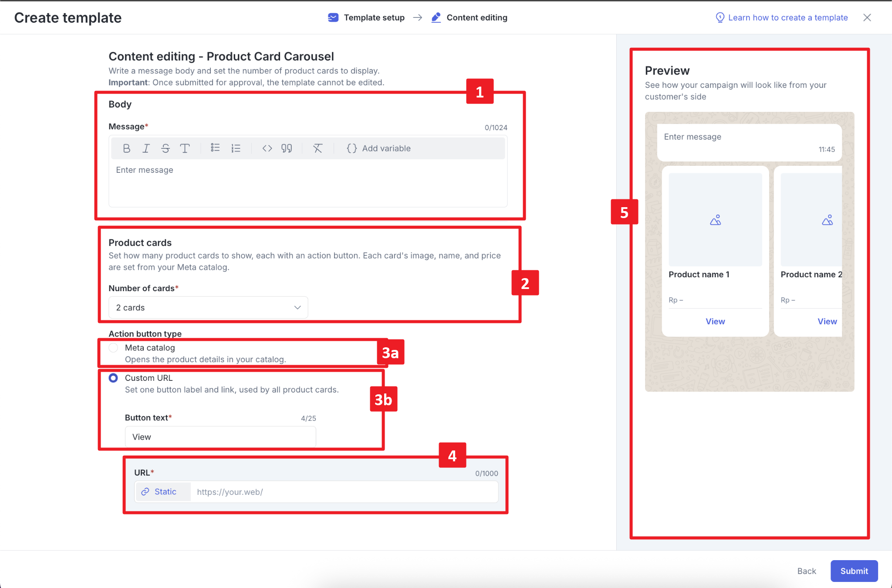Click the '0/1000' URL character counter
Viewport: 892px width, 588px height.
[487, 474]
